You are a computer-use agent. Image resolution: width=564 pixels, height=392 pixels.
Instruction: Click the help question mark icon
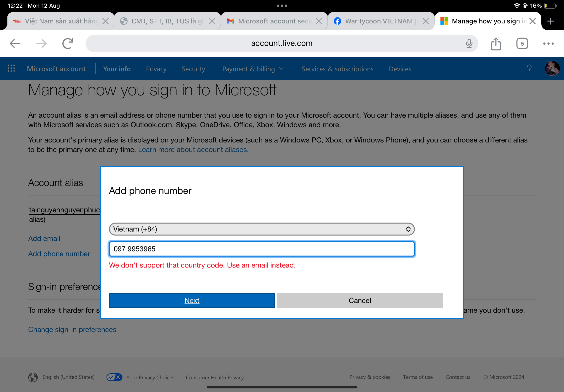pos(529,69)
